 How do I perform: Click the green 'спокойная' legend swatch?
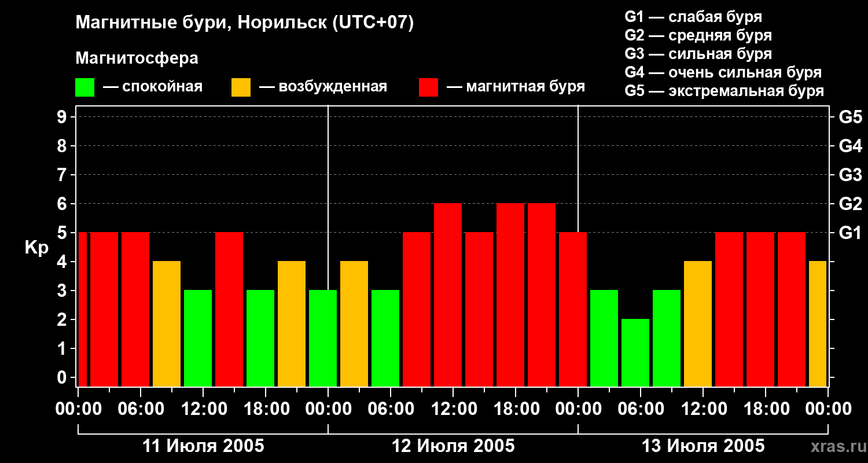coord(84,87)
